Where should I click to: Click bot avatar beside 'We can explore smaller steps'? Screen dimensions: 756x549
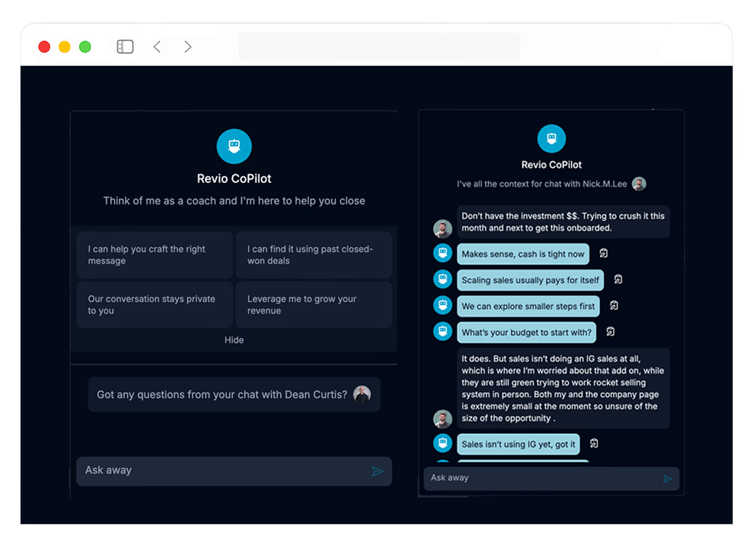[x=442, y=305]
